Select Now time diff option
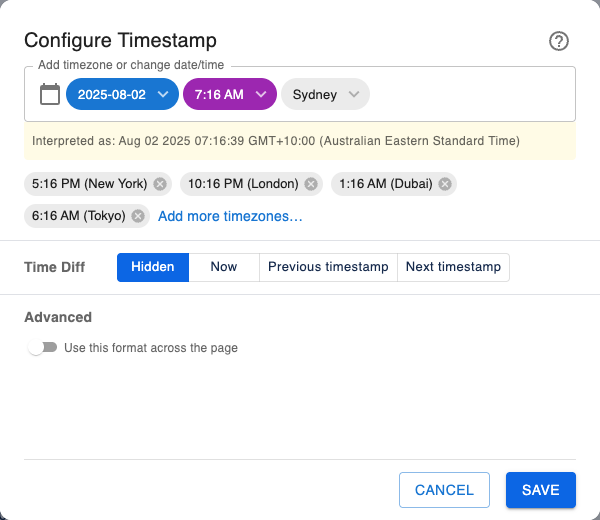The height and width of the screenshot is (520, 600). (224, 267)
